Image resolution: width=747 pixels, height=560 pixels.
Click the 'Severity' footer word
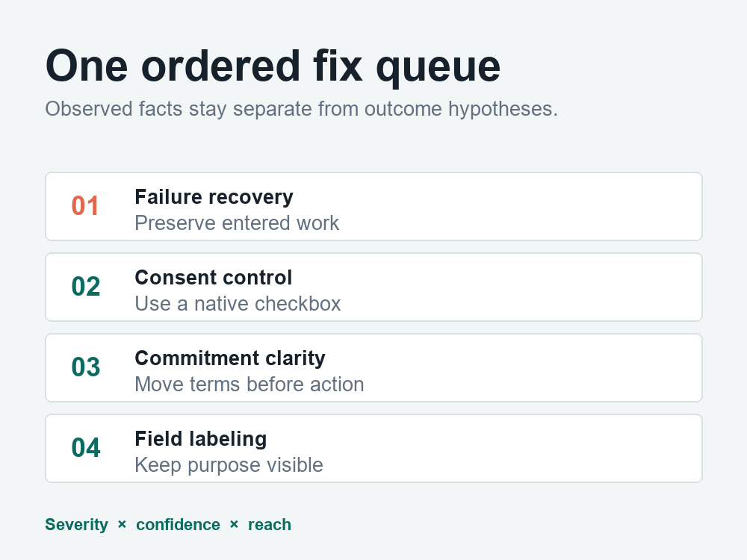(x=77, y=524)
